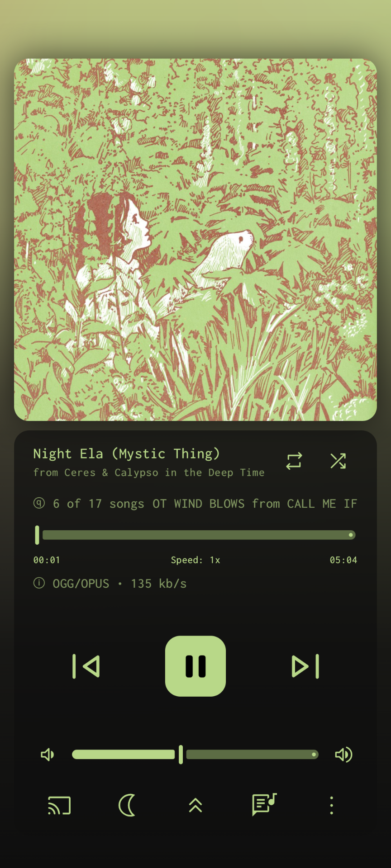Open the three-dot overflow menu
The image size is (391, 868).
pos(332,806)
